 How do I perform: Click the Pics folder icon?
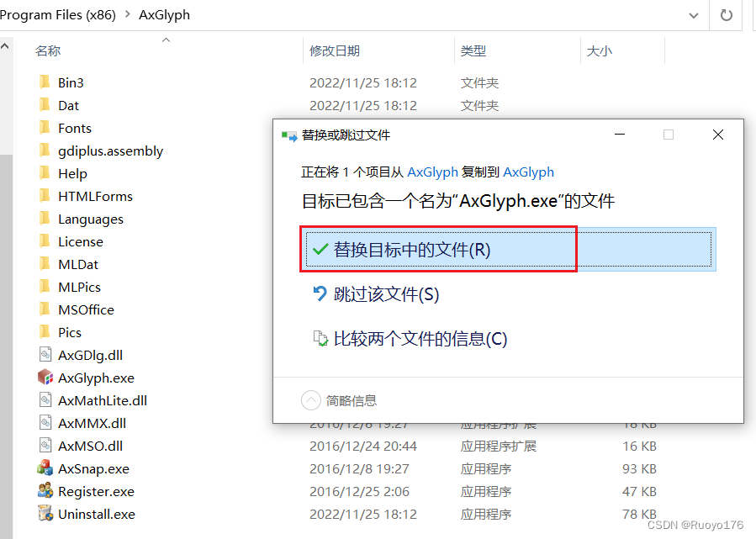[x=45, y=331]
